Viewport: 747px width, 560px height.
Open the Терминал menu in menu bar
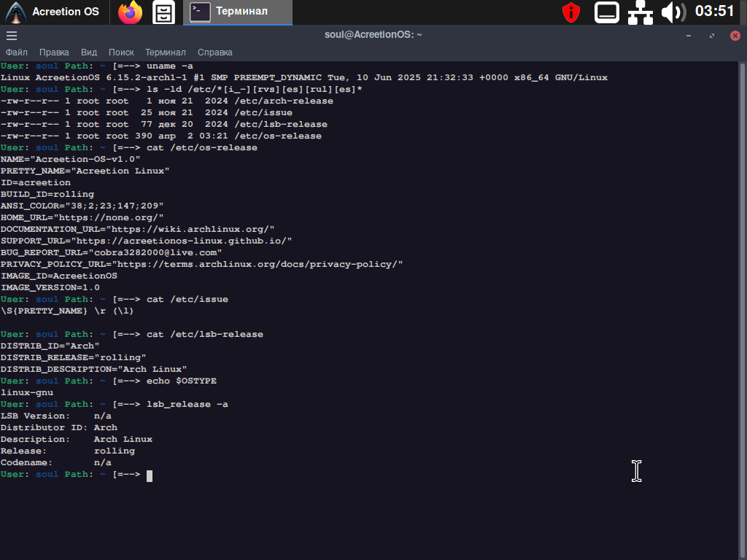(166, 52)
